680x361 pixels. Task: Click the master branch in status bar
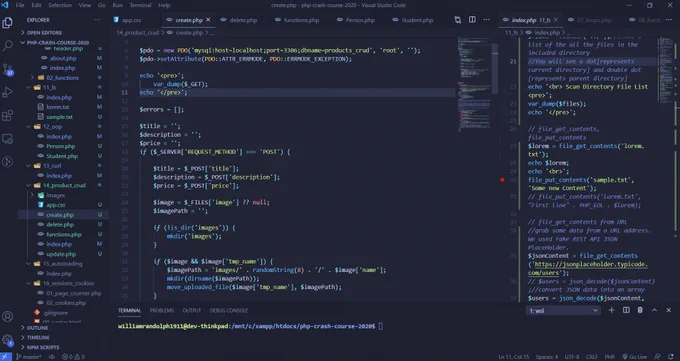[29, 357]
